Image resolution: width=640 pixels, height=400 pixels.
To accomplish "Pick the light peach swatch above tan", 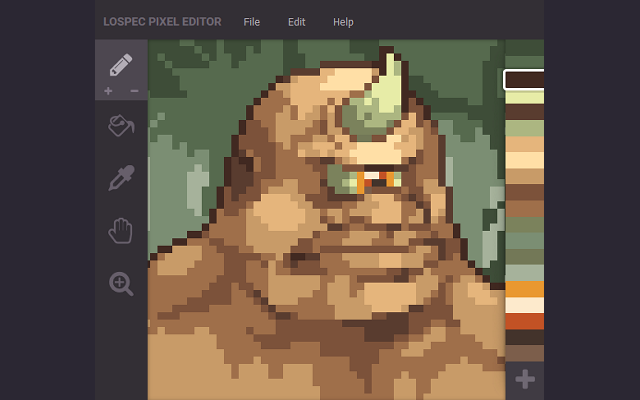I will point(525,160).
